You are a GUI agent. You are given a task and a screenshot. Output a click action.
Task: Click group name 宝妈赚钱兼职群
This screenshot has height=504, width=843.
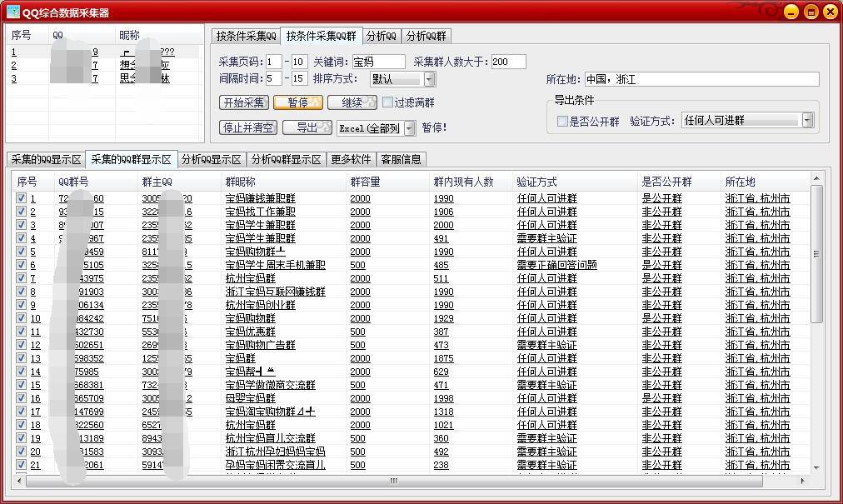(x=260, y=198)
